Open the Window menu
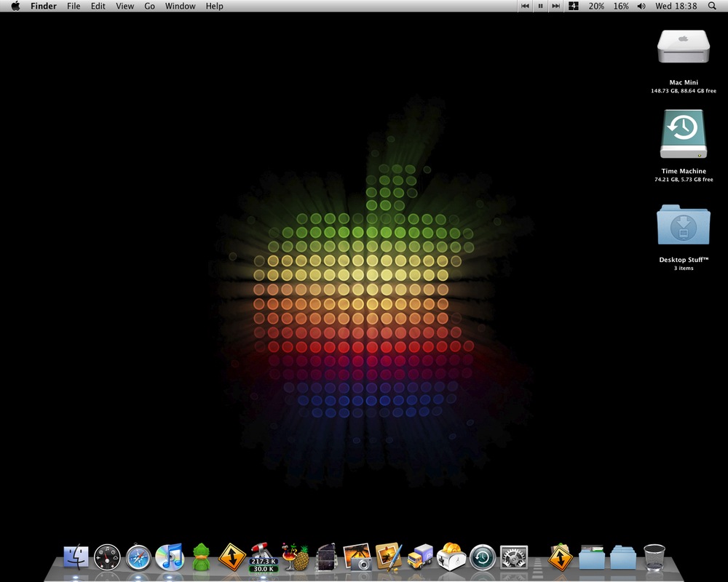The height and width of the screenshot is (582, 728). pyautogui.click(x=180, y=6)
